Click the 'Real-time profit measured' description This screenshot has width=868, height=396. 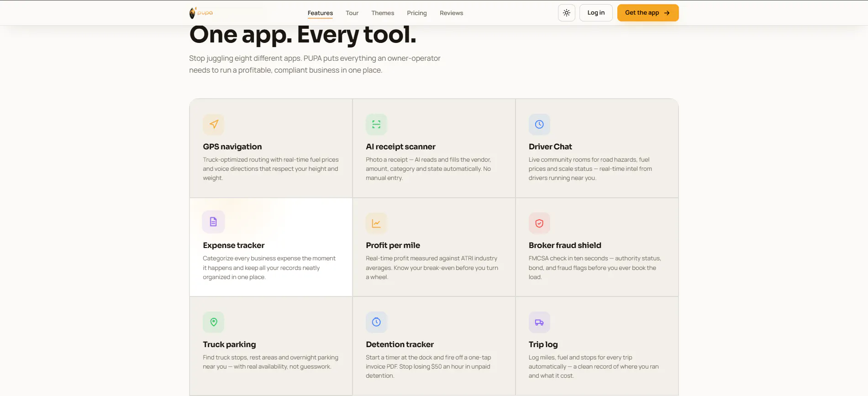click(x=432, y=268)
